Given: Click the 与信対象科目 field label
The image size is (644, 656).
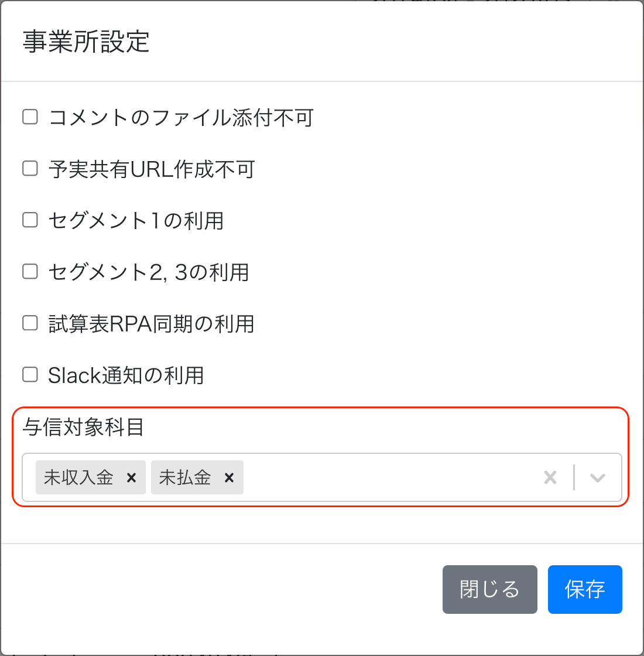Looking at the screenshot, I should [83, 427].
